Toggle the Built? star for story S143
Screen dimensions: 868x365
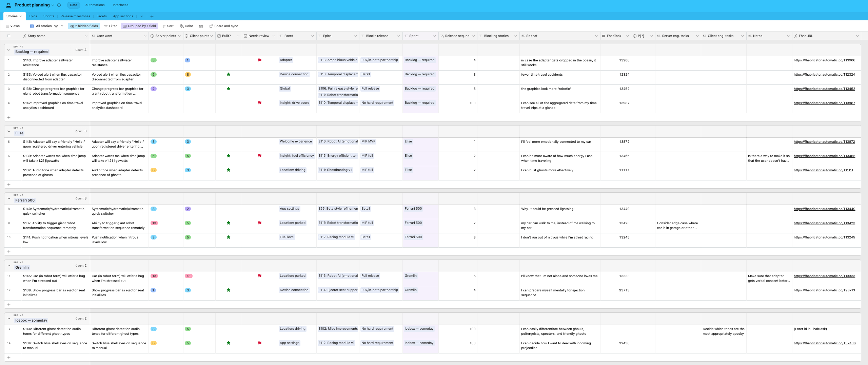[229, 60]
